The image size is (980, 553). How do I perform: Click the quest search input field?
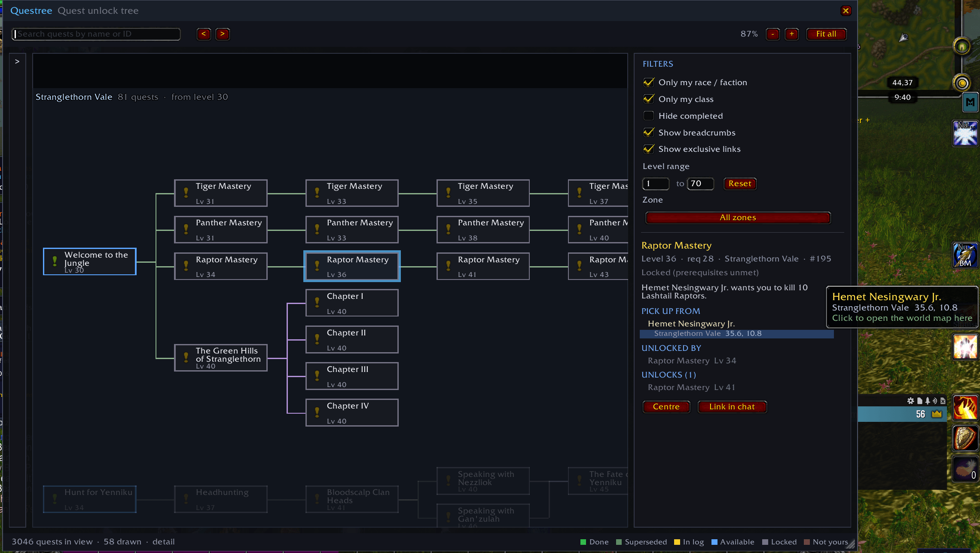pos(96,34)
